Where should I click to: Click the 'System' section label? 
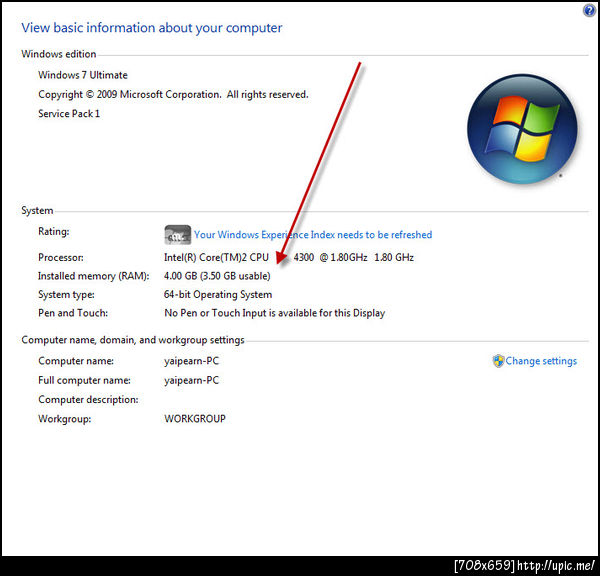pos(37,210)
